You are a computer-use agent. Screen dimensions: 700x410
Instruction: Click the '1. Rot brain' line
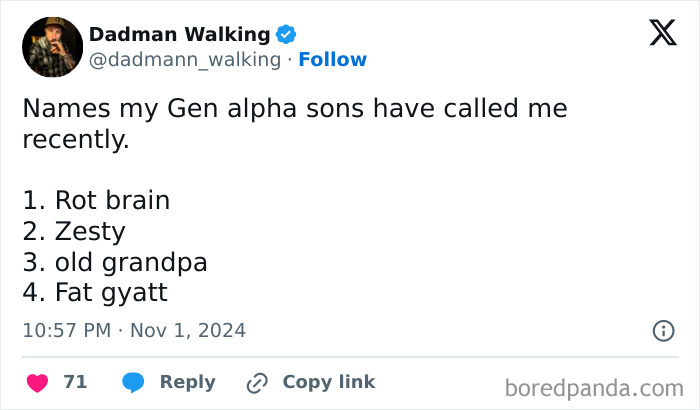[x=96, y=200]
